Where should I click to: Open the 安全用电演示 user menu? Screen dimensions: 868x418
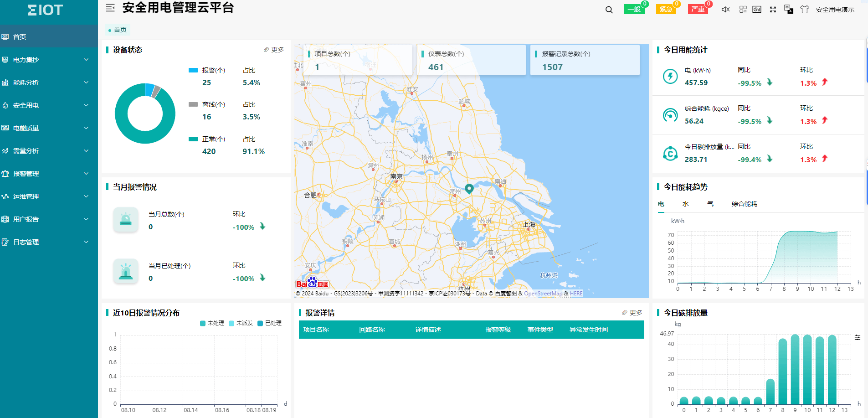click(x=835, y=10)
